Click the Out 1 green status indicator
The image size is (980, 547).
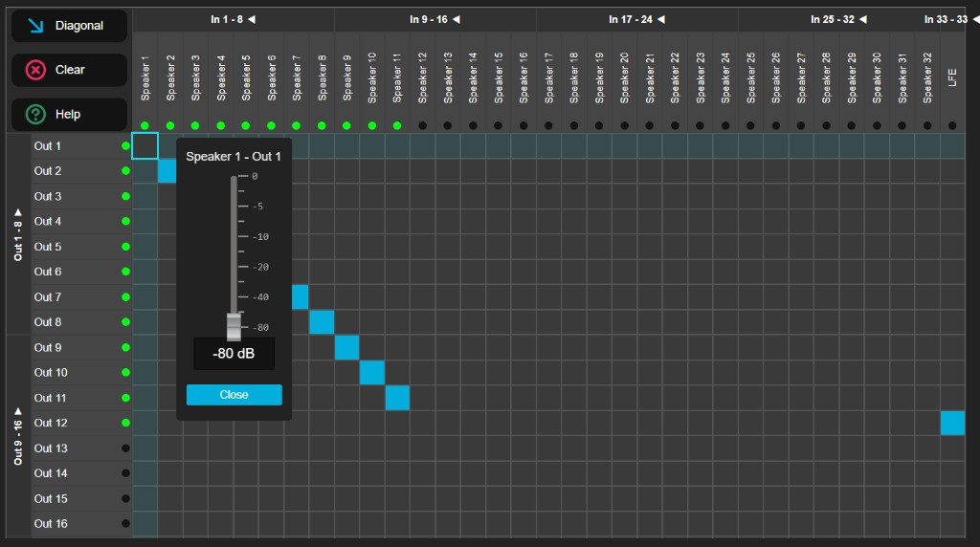[125, 145]
